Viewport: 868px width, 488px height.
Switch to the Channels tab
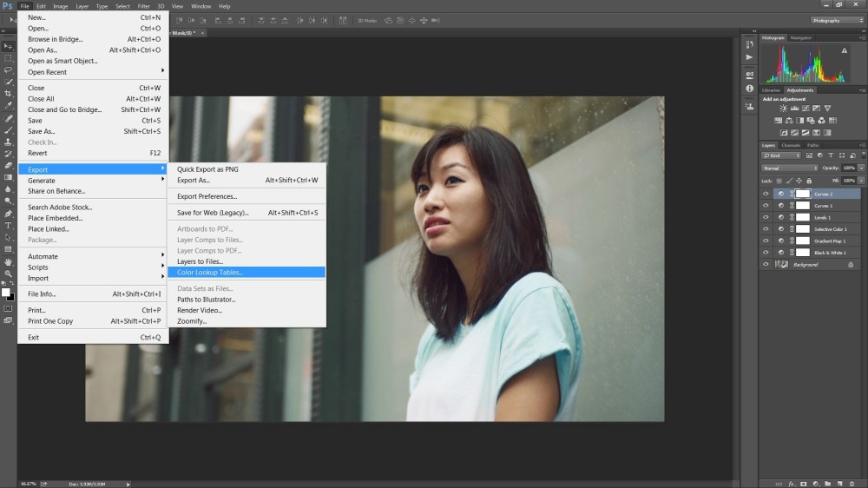click(792, 145)
